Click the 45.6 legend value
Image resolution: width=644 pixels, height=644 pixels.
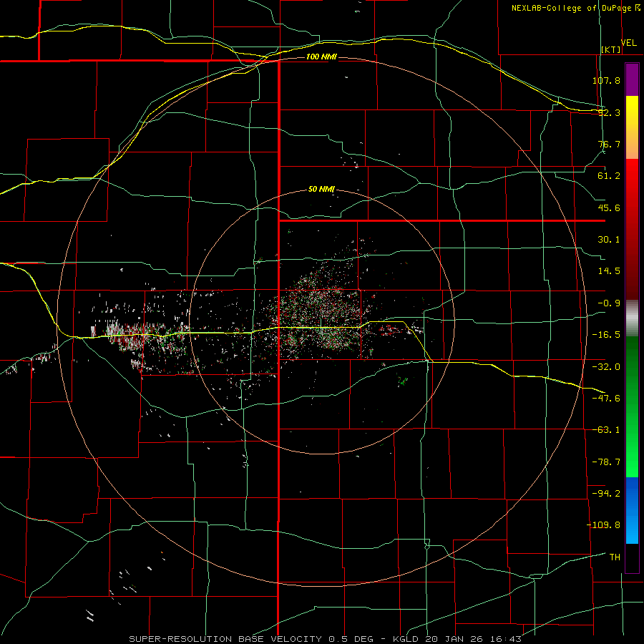609,208
